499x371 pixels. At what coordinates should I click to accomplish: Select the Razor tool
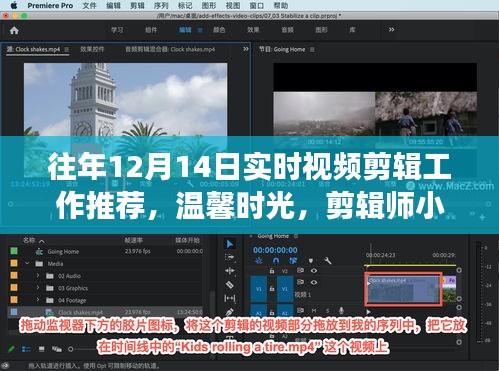230,285
